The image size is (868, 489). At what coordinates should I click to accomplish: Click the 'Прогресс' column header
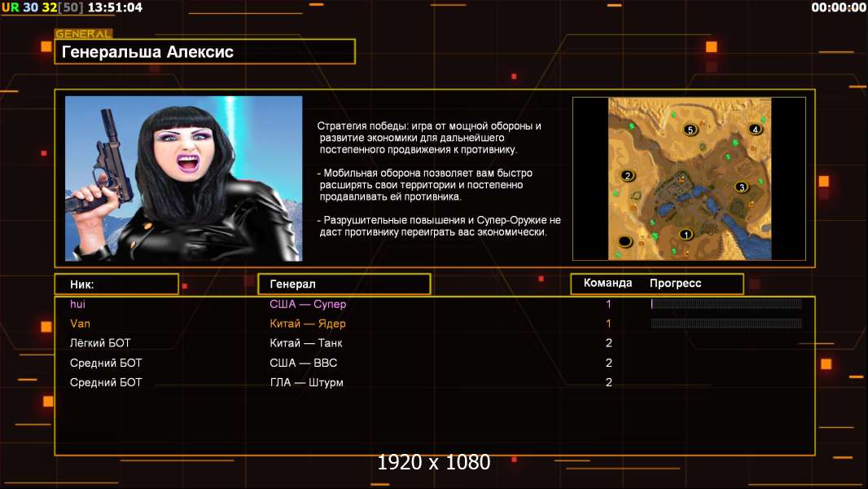click(x=675, y=283)
